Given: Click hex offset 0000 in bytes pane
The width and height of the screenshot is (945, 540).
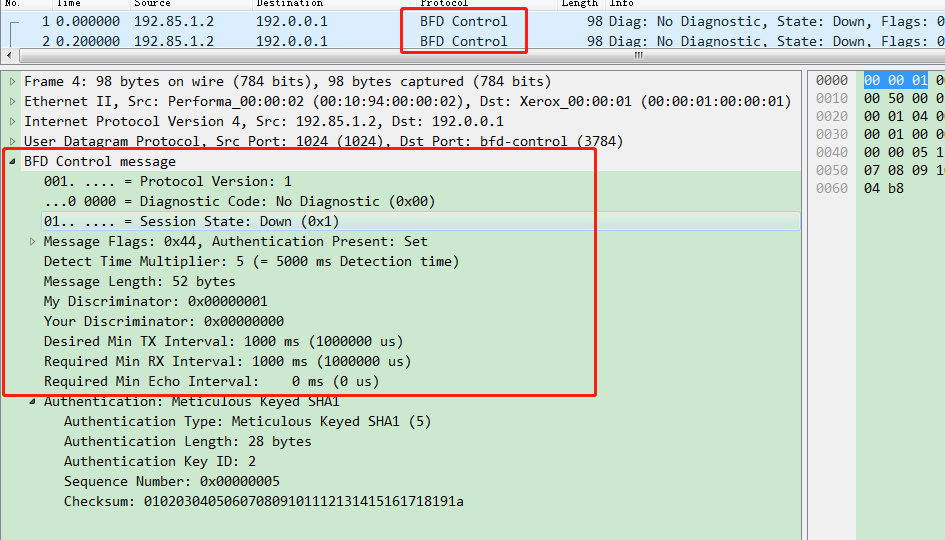Looking at the screenshot, I should [x=832, y=80].
